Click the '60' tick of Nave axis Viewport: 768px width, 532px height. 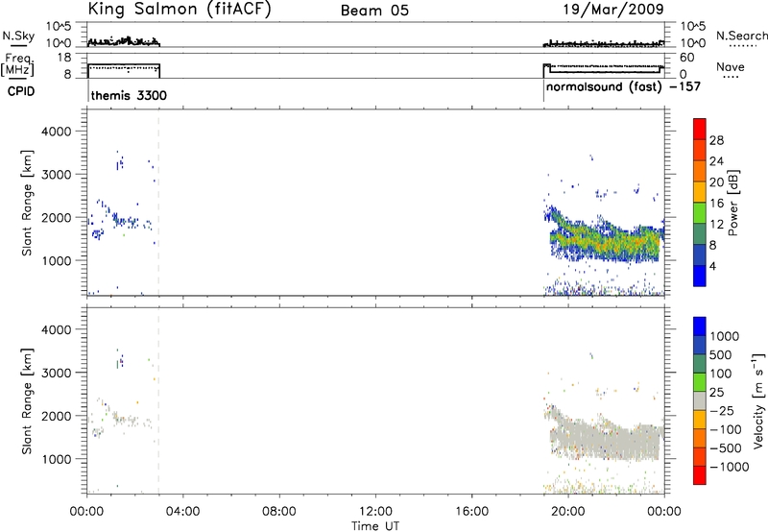click(x=686, y=58)
